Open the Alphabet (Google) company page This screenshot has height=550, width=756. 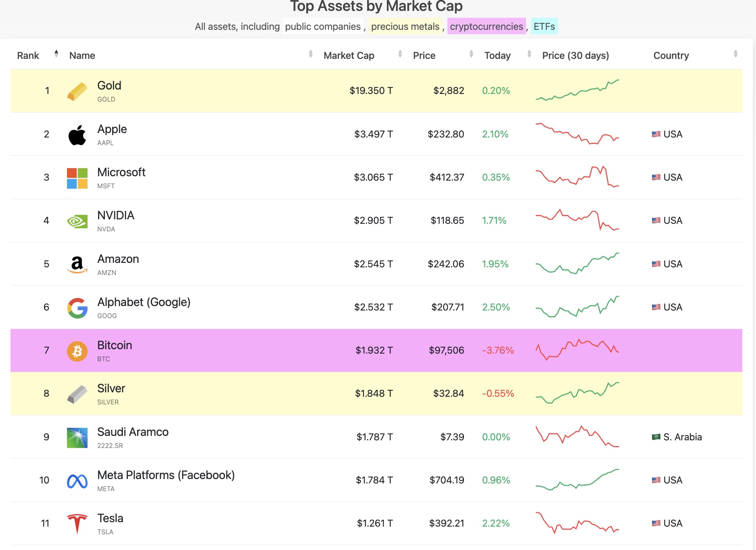pyautogui.click(x=144, y=302)
